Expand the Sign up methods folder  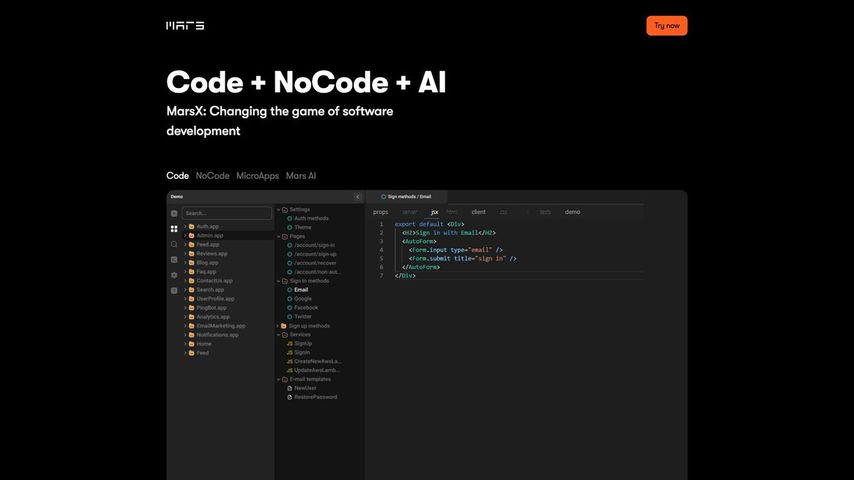tap(278, 326)
